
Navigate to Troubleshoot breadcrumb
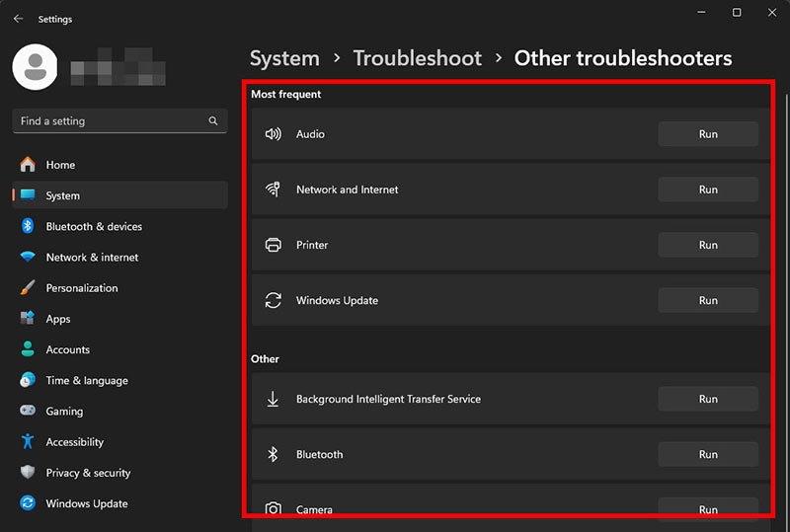417,58
